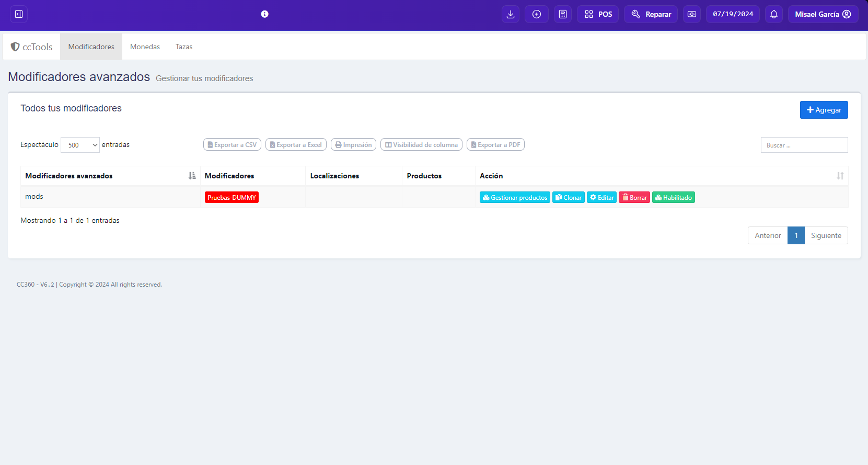Click the Reparar wrench button
Viewport: 868px width, 465px height.
tap(651, 14)
